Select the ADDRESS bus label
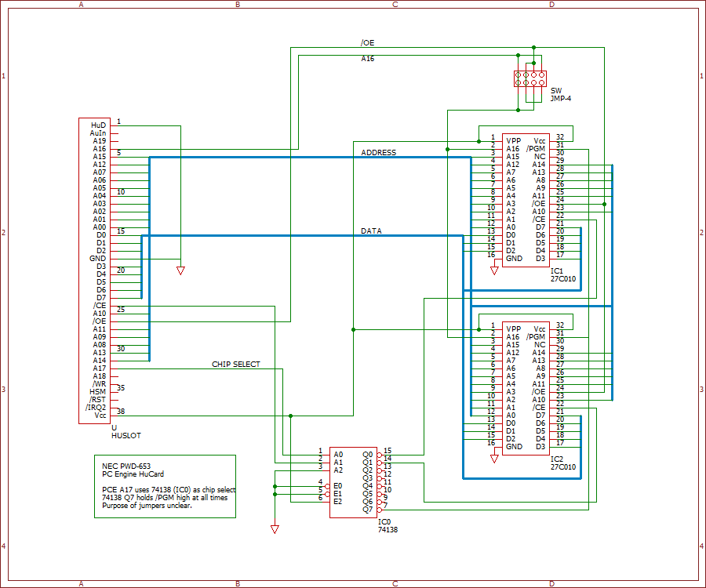The width and height of the screenshot is (706, 588). (x=379, y=153)
